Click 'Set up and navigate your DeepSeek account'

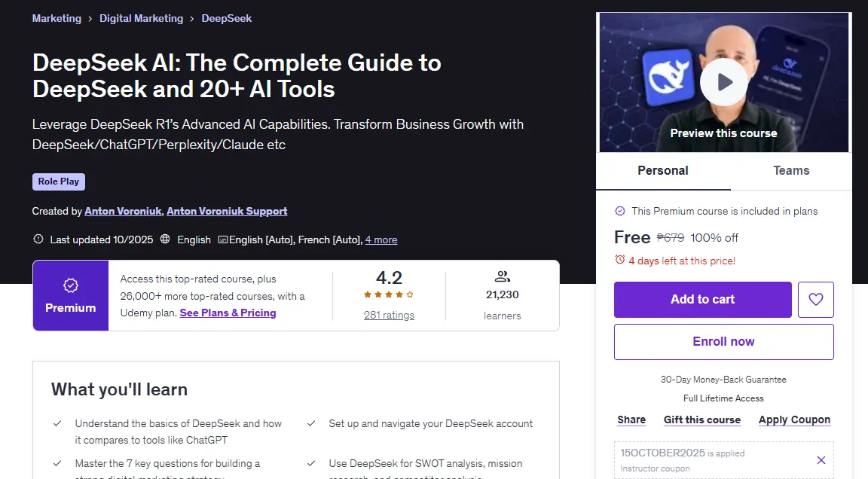tap(431, 424)
